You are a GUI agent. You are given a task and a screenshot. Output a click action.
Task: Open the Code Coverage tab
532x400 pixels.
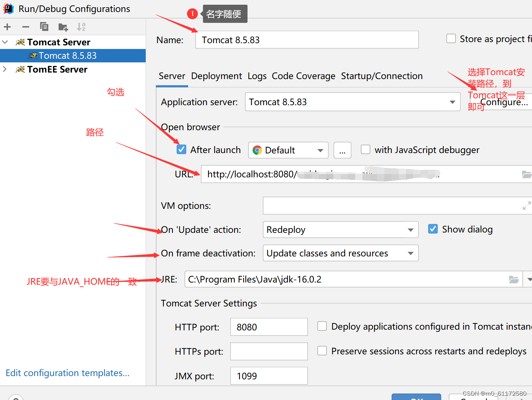click(x=303, y=76)
